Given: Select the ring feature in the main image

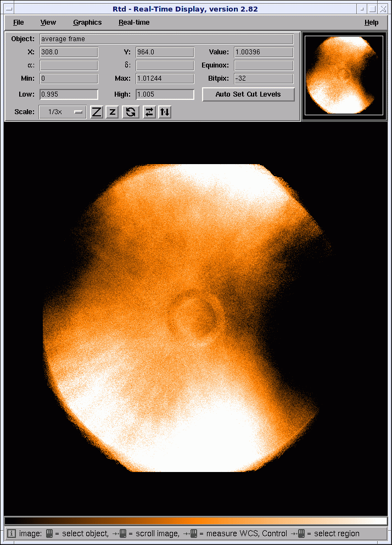Looking at the screenshot, I should tap(195, 318).
